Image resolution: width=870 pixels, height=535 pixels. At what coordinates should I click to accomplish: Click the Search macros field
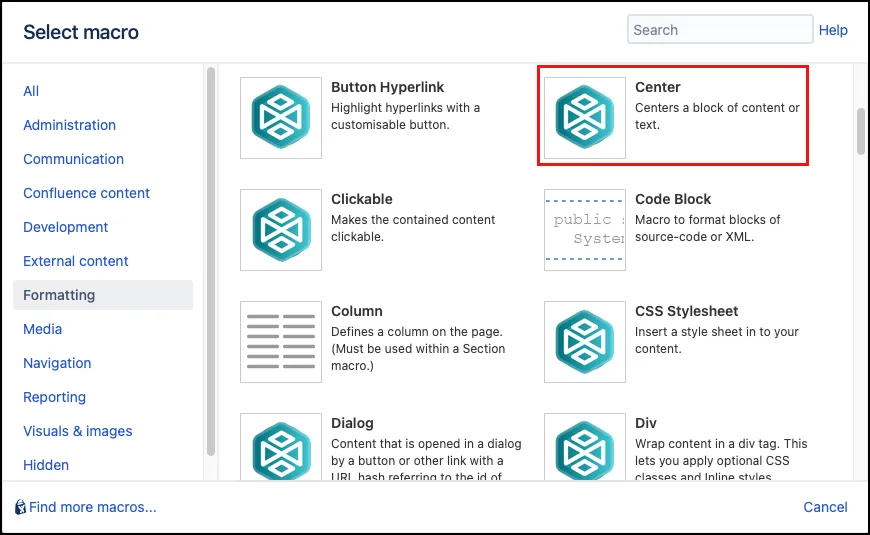coord(720,29)
